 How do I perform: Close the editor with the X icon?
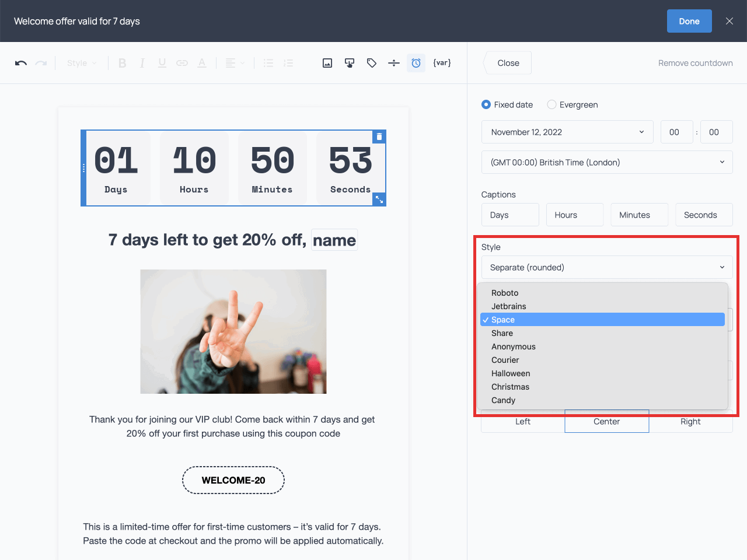(729, 21)
